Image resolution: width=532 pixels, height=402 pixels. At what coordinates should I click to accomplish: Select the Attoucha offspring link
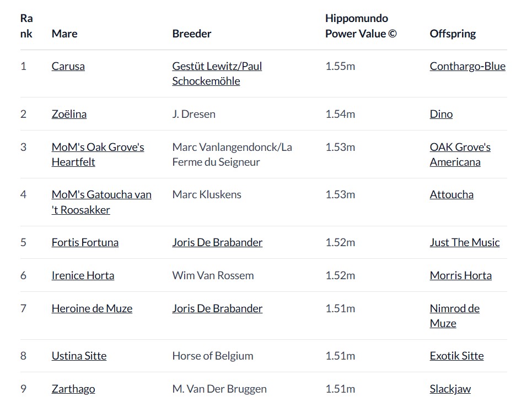click(x=451, y=194)
